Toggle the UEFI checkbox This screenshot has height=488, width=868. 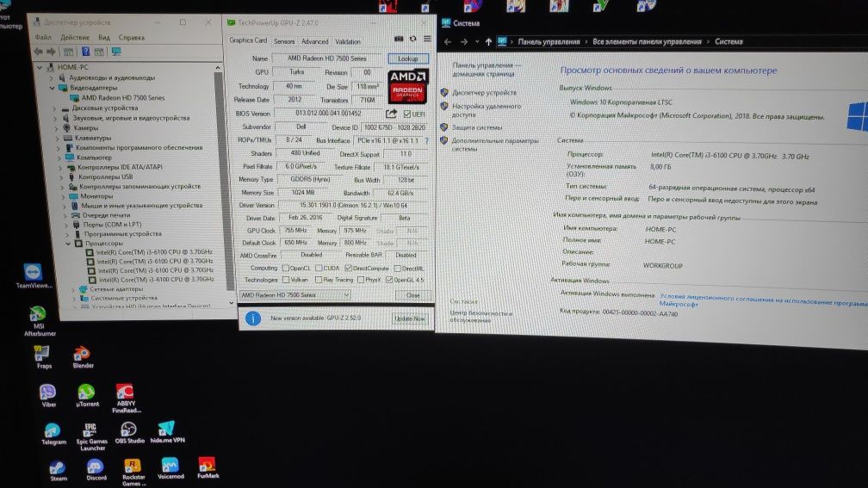(406, 114)
